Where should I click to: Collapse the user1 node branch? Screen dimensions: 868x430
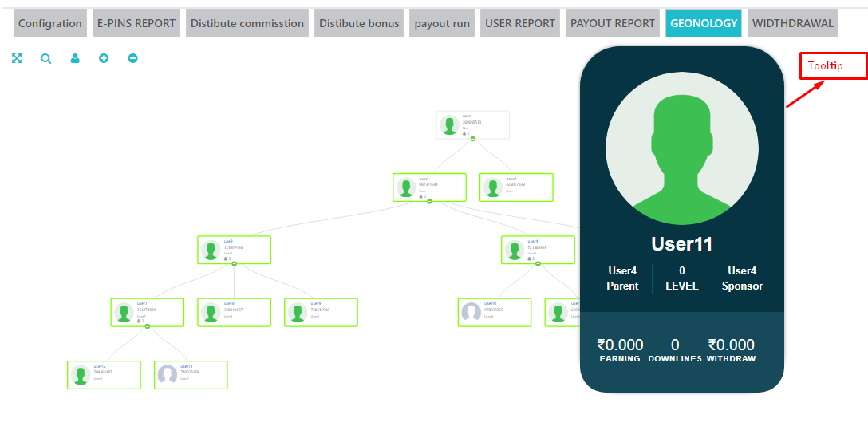point(429,201)
